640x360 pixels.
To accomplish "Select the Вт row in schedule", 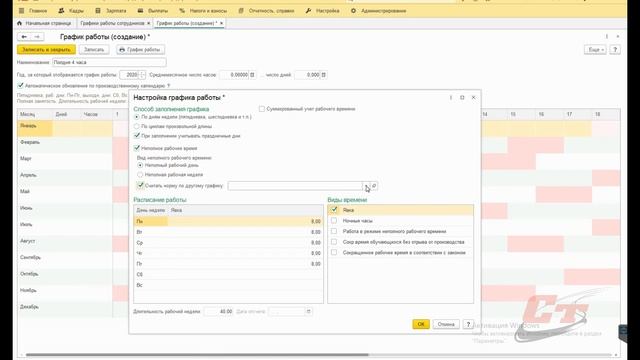I will click(x=228, y=232).
